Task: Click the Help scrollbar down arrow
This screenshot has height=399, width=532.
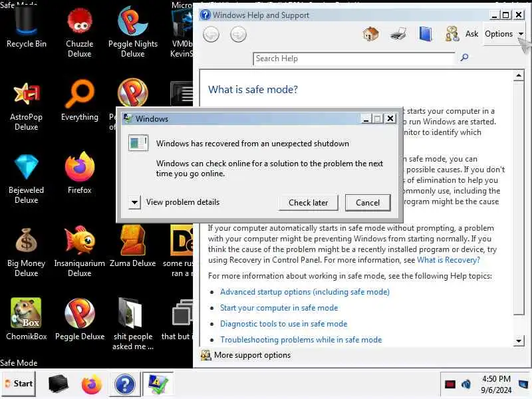Action: click(519, 340)
